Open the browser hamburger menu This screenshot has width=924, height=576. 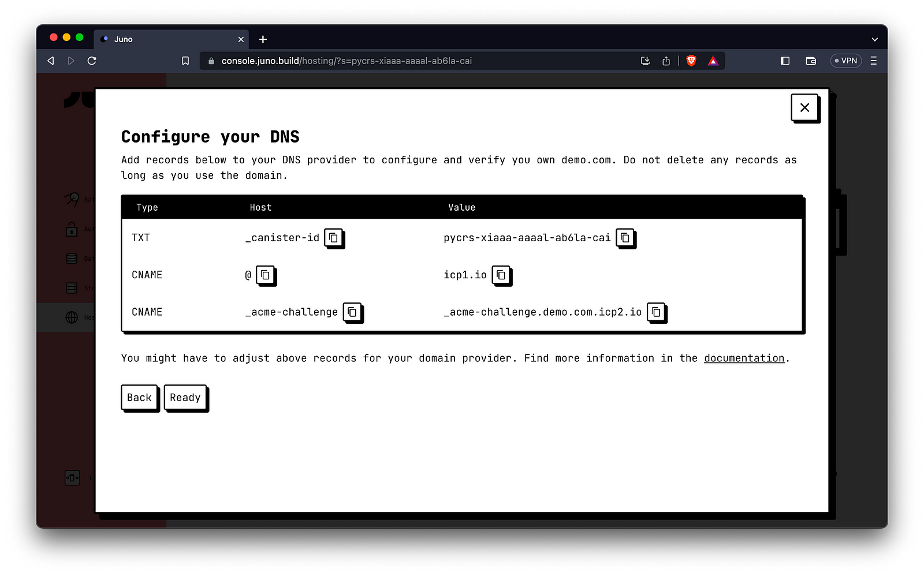tap(874, 60)
